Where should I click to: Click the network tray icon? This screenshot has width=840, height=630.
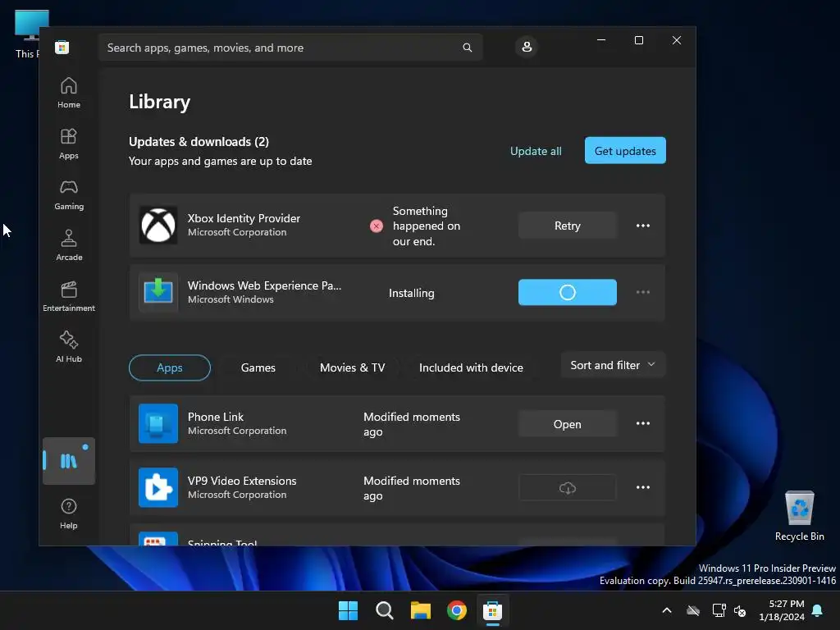tap(719, 610)
